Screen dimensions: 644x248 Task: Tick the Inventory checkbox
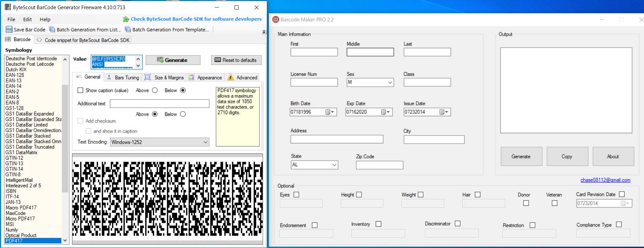pos(378,224)
